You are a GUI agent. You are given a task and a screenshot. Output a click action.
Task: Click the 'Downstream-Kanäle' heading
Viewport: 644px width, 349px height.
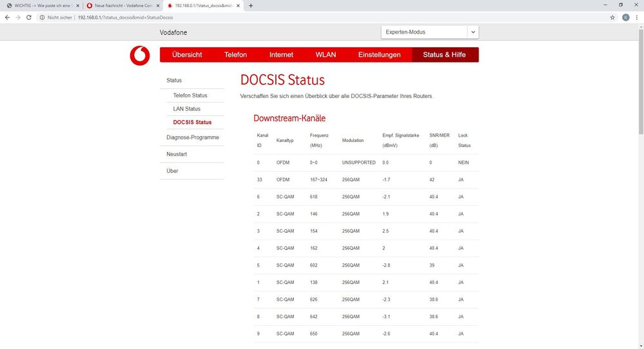(x=289, y=119)
